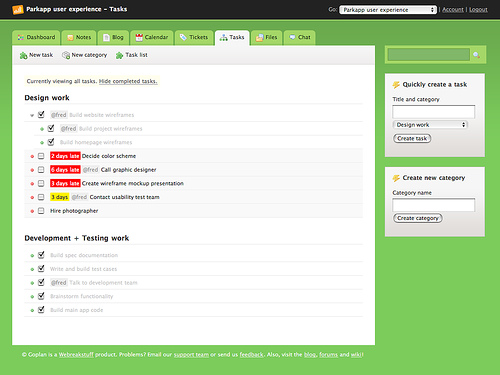The height and width of the screenshot is (375, 500).
Task: Open the feedback footer link
Action: point(251,355)
